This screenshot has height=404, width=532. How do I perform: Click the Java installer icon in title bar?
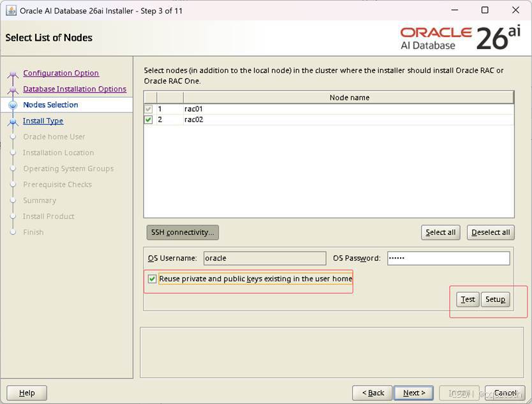coord(11,10)
